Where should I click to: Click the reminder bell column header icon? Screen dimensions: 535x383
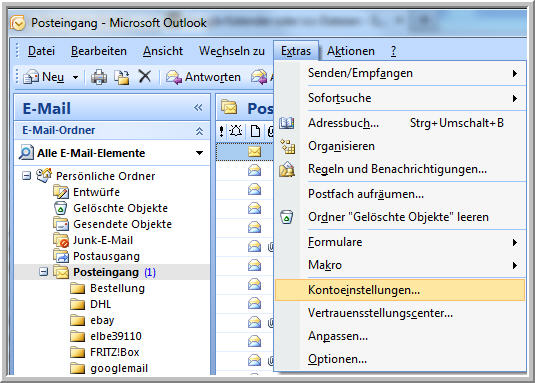coord(236,131)
